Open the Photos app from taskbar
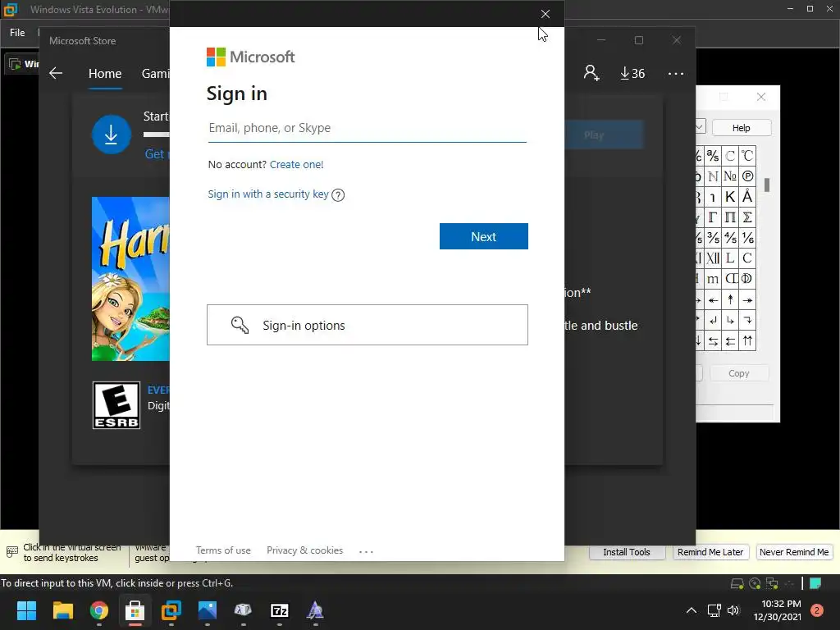This screenshot has width=840, height=630. point(208,610)
